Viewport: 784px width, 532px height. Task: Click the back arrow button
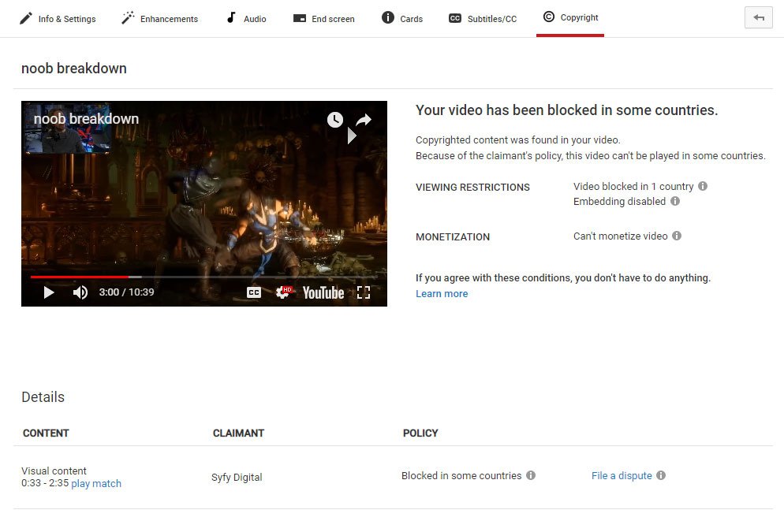pyautogui.click(x=759, y=17)
